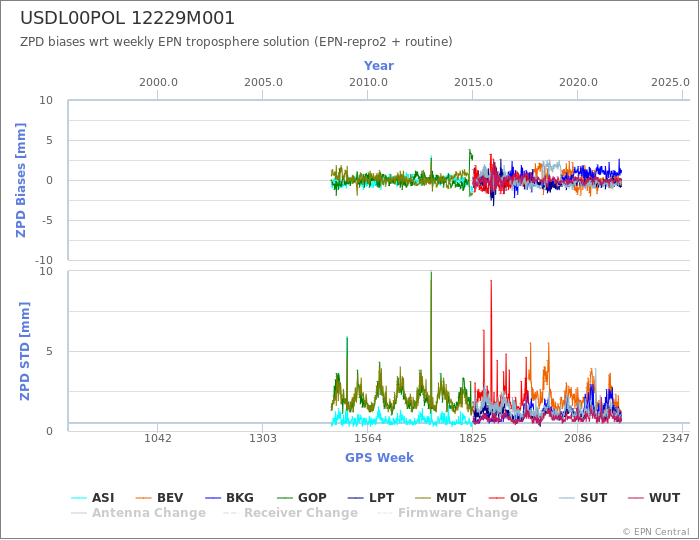Click the 2000.0 year tick label
Screen dimensions: 700x540
tap(158, 83)
